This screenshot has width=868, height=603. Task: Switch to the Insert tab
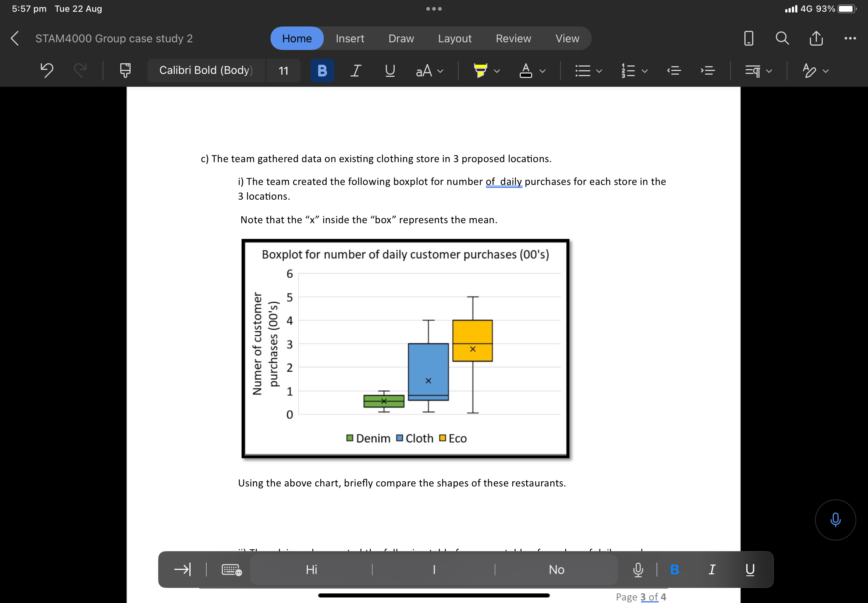tap(349, 39)
